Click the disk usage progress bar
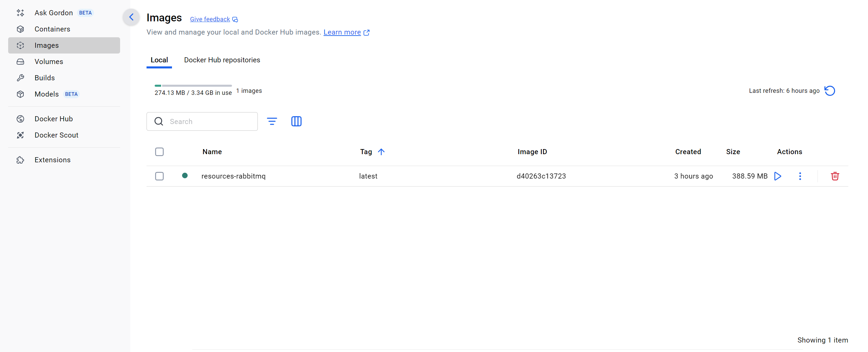Viewport: 868px width, 352px height. coord(193,86)
